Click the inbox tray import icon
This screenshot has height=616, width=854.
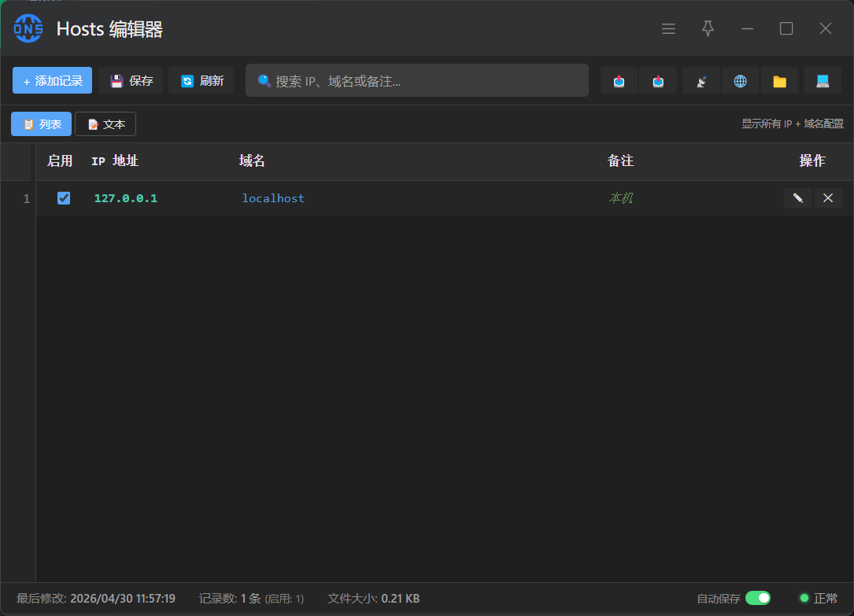pos(658,81)
